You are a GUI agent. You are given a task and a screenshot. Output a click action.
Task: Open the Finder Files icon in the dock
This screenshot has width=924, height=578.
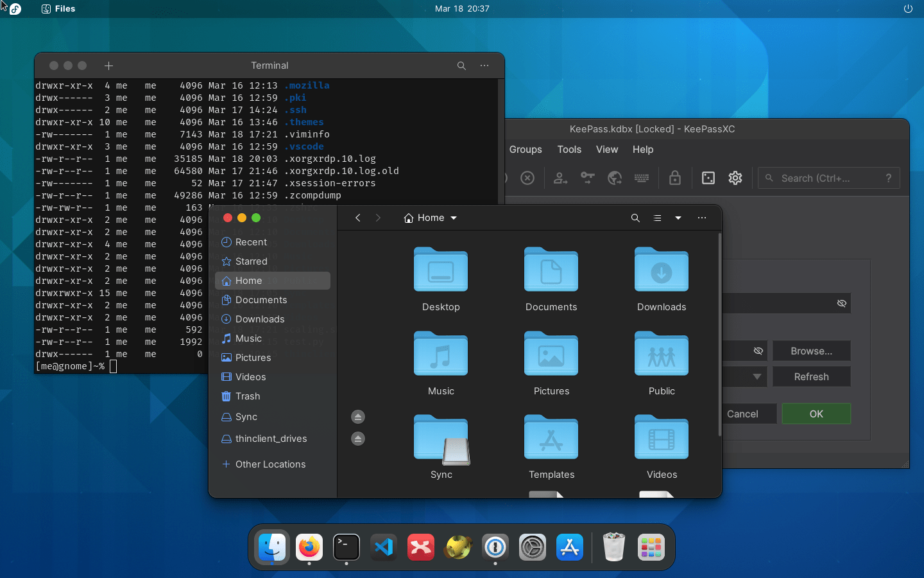(272, 547)
